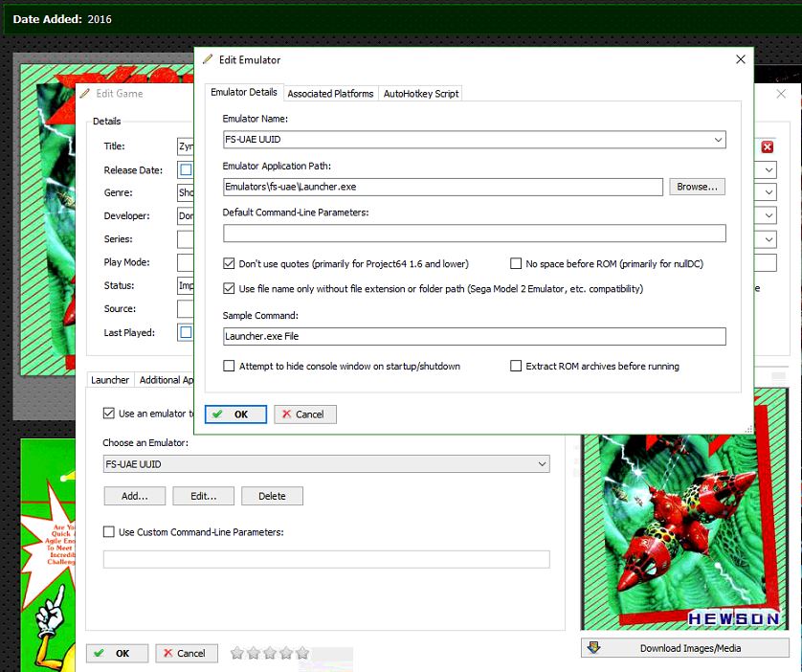Click the red X icon in Edit Game
Viewport: 802px width, 672px height.
(768, 147)
